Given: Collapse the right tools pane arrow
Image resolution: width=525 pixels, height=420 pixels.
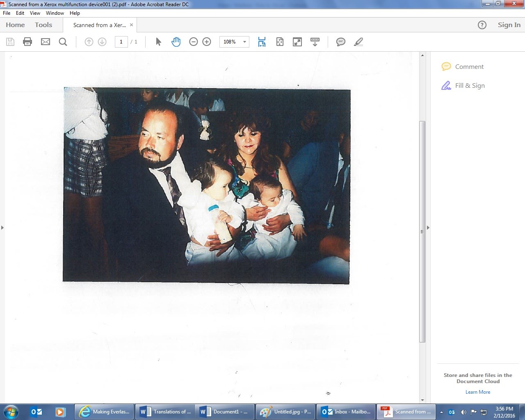Looking at the screenshot, I should [428, 228].
